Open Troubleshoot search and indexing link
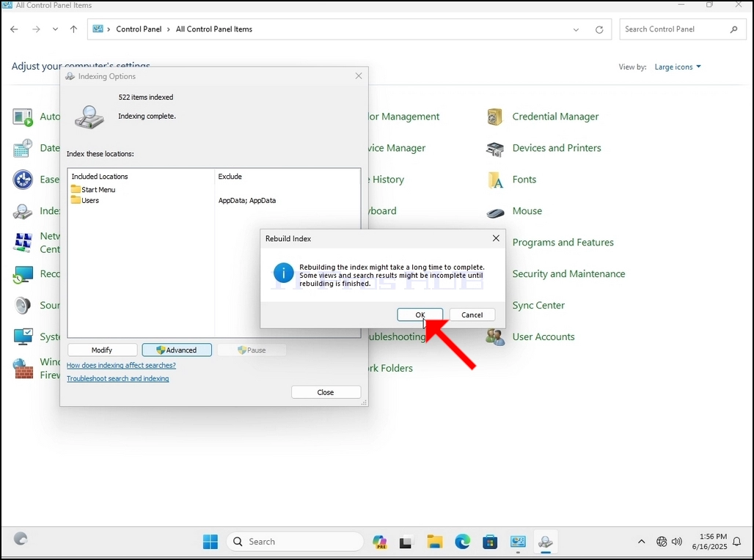 118,379
